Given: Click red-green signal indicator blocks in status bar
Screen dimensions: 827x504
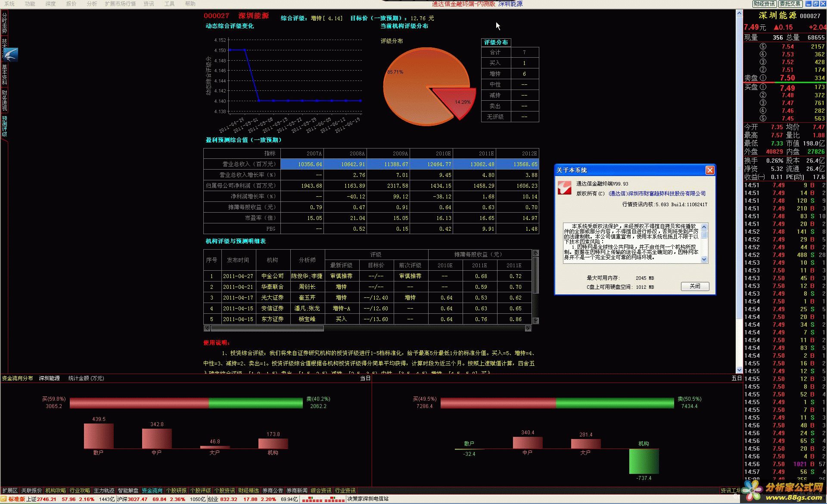Looking at the screenshot, I should 323,499.
